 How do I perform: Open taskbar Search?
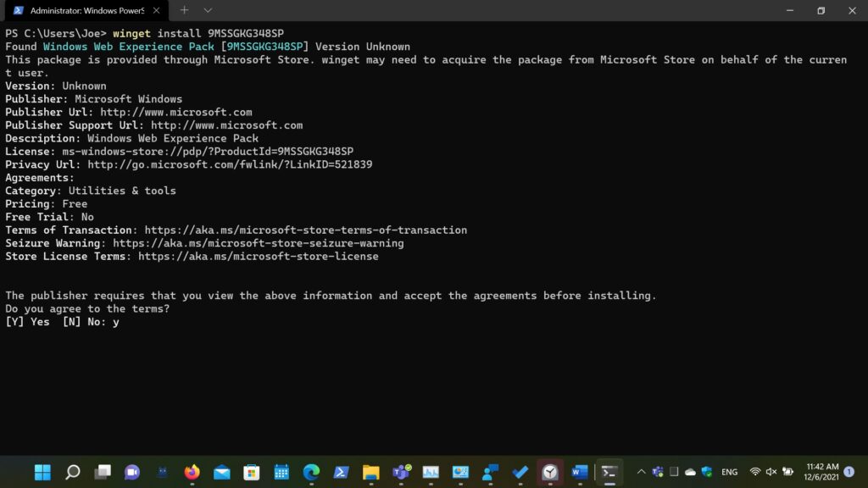(x=73, y=472)
